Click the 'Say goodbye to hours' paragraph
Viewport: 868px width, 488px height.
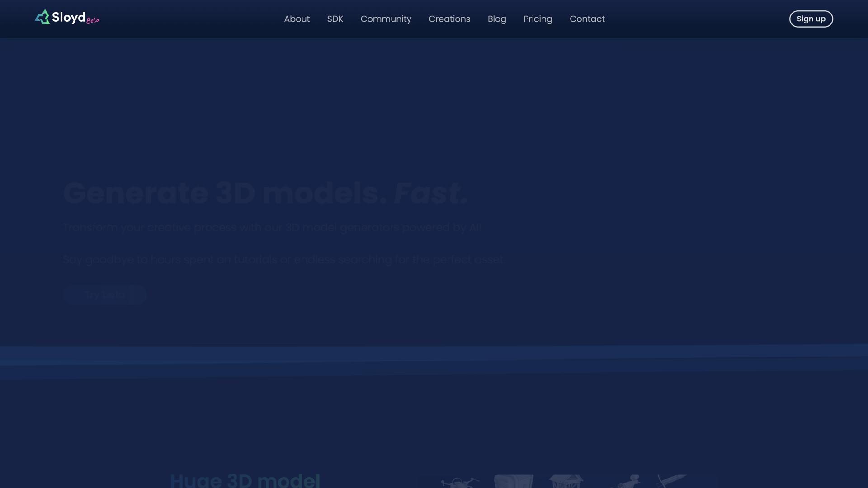[x=283, y=260]
